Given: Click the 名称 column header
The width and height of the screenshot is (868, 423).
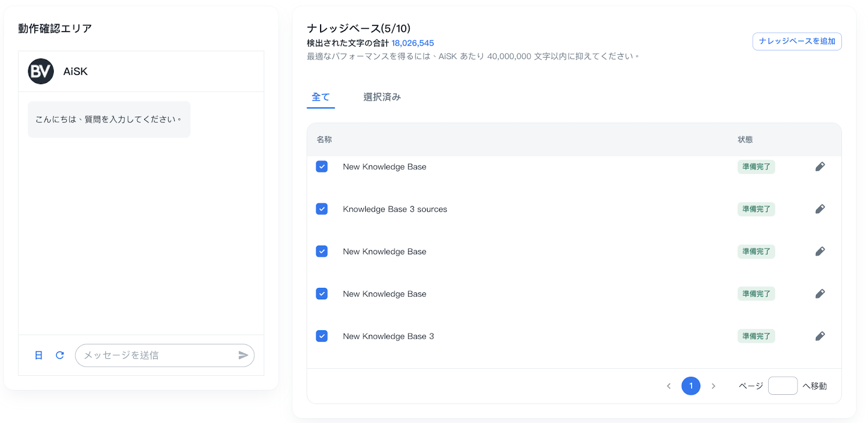Looking at the screenshot, I should 324,140.
